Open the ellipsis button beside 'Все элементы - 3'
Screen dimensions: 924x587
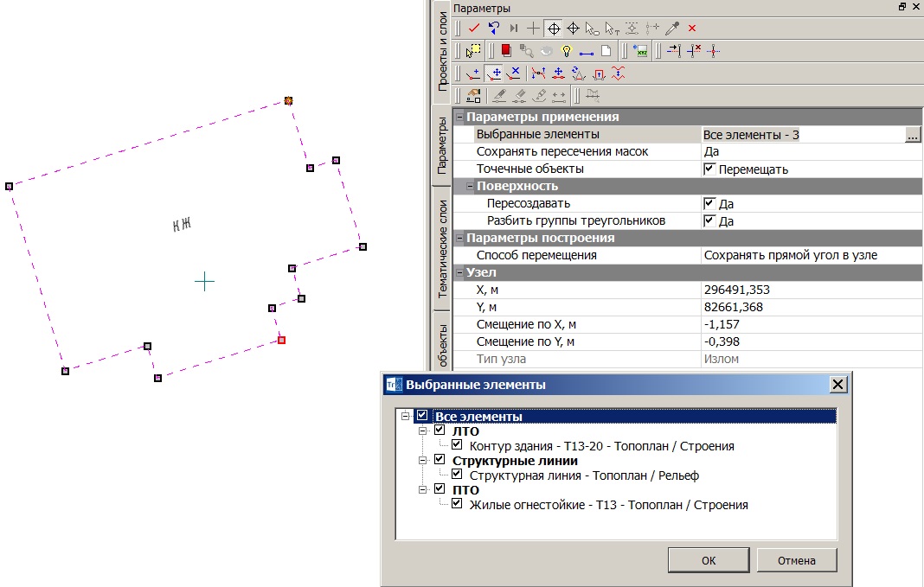[911, 135]
